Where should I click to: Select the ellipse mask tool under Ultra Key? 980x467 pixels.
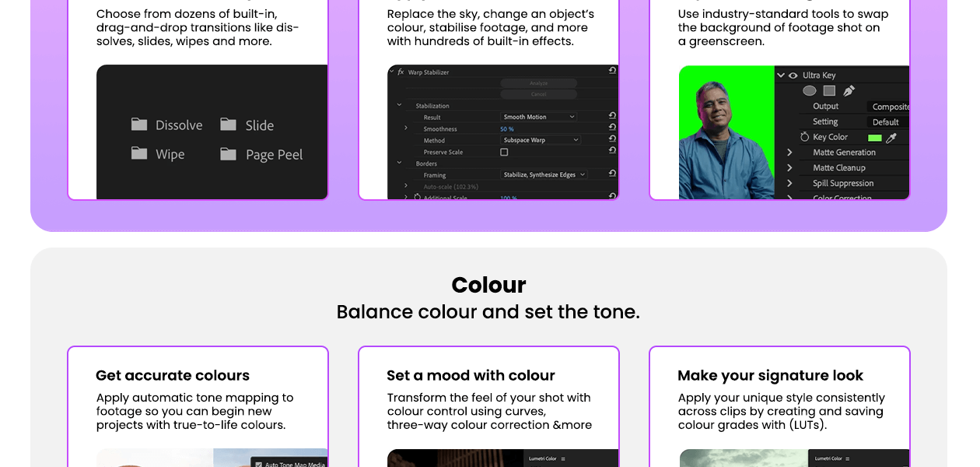(x=810, y=90)
